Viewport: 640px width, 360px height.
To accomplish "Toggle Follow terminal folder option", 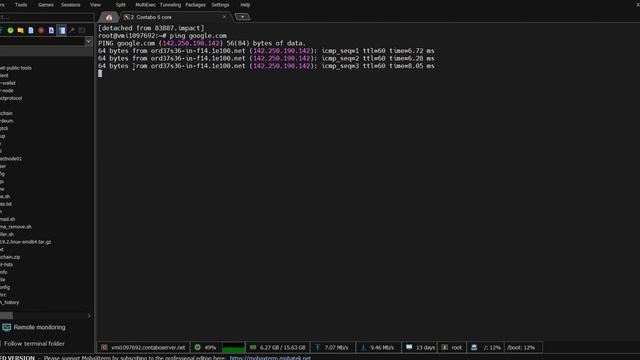I will pyautogui.click(x=34, y=344).
